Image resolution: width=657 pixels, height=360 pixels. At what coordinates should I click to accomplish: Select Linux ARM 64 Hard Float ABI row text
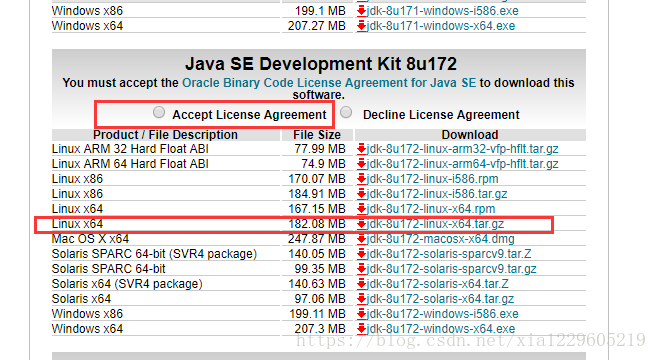pos(130,164)
